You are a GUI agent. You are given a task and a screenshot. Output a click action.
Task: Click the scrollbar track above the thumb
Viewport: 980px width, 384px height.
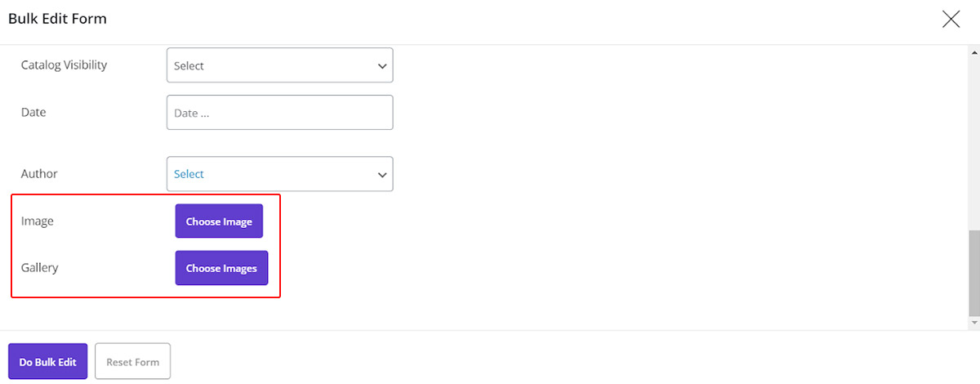click(x=973, y=139)
